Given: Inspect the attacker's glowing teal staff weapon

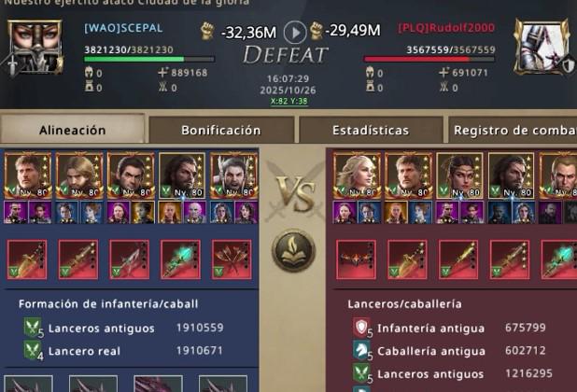Looking at the screenshot, I should (181, 259).
